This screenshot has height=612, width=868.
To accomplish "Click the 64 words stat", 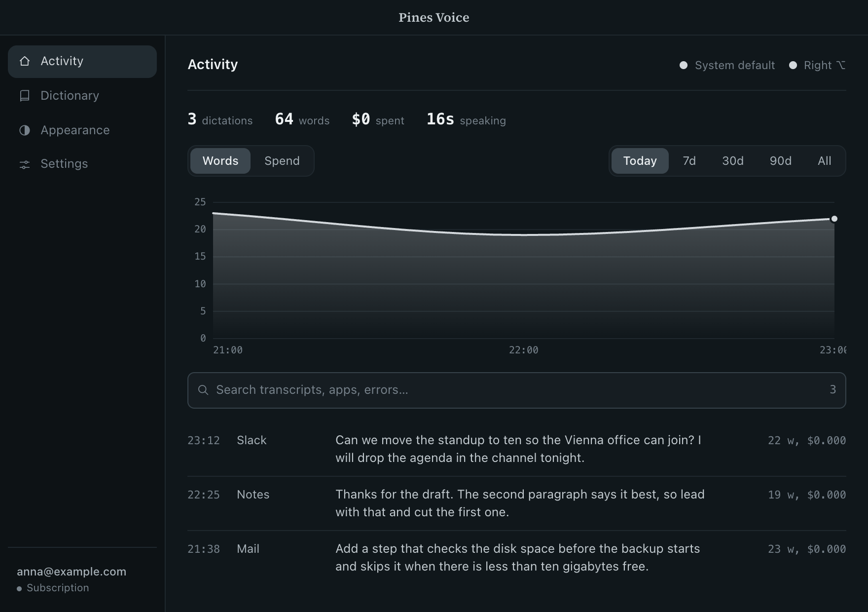I will [x=302, y=119].
